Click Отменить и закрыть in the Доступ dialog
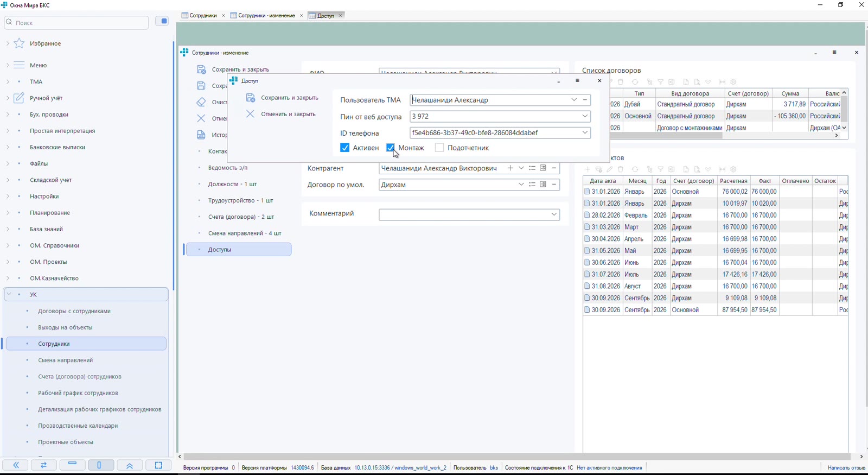 tap(288, 114)
